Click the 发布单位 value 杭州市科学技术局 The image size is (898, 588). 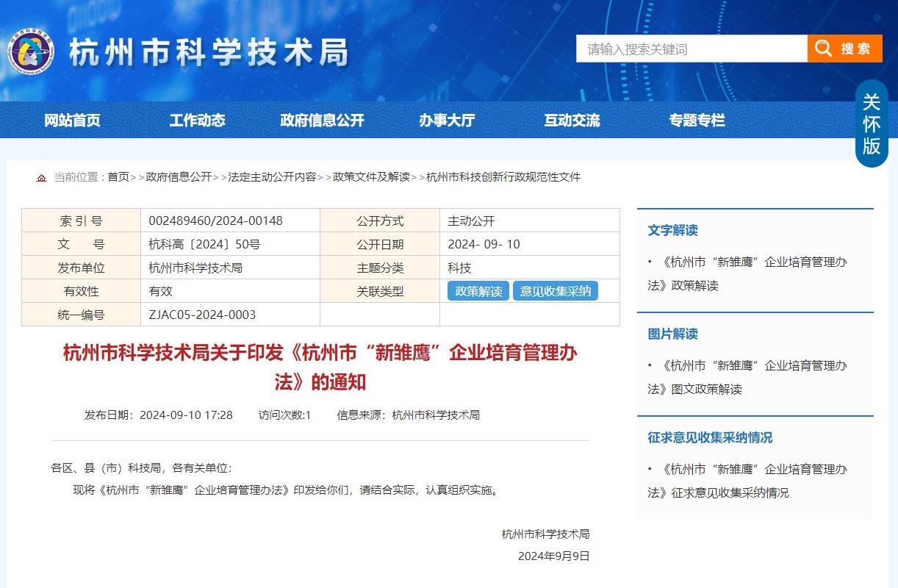(x=195, y=268)
